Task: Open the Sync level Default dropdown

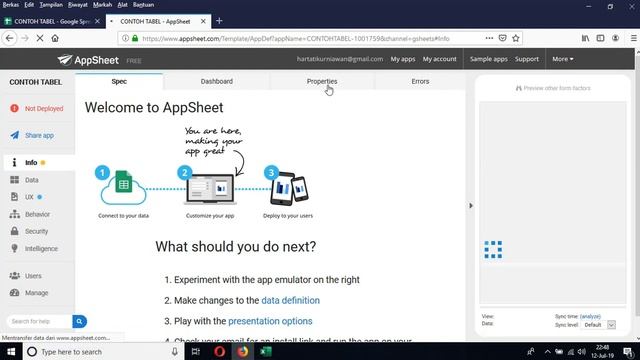Action: [599, 325]
